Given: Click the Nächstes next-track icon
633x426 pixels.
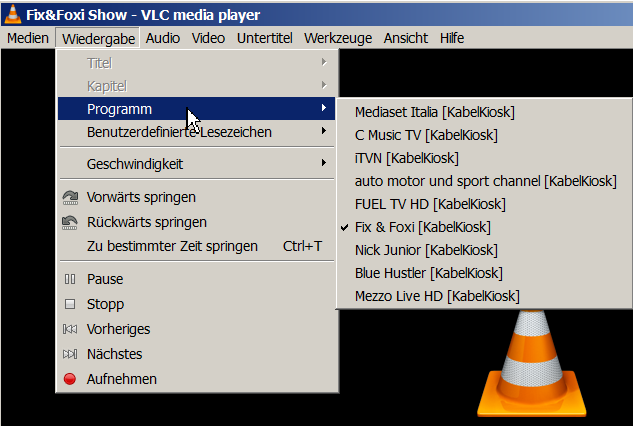Looking at the screenshot, I should (x=70, y=354).
